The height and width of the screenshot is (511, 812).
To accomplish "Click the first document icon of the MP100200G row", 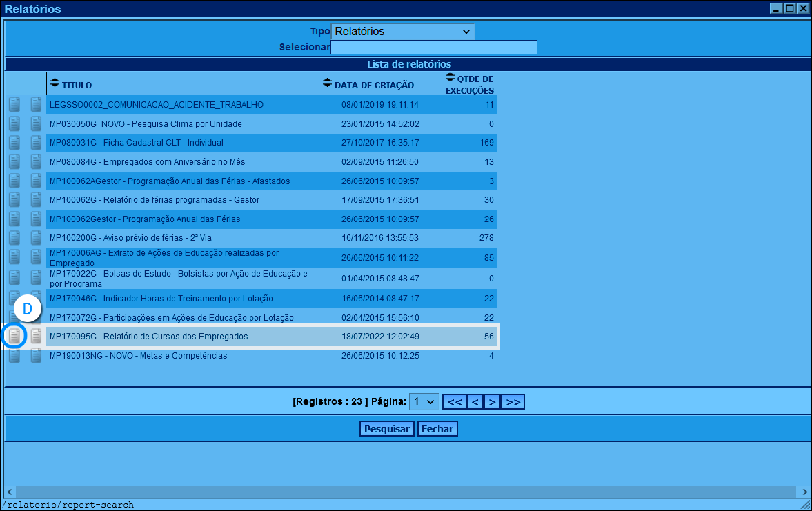I will pyautogui.click(x=14, y=238).
